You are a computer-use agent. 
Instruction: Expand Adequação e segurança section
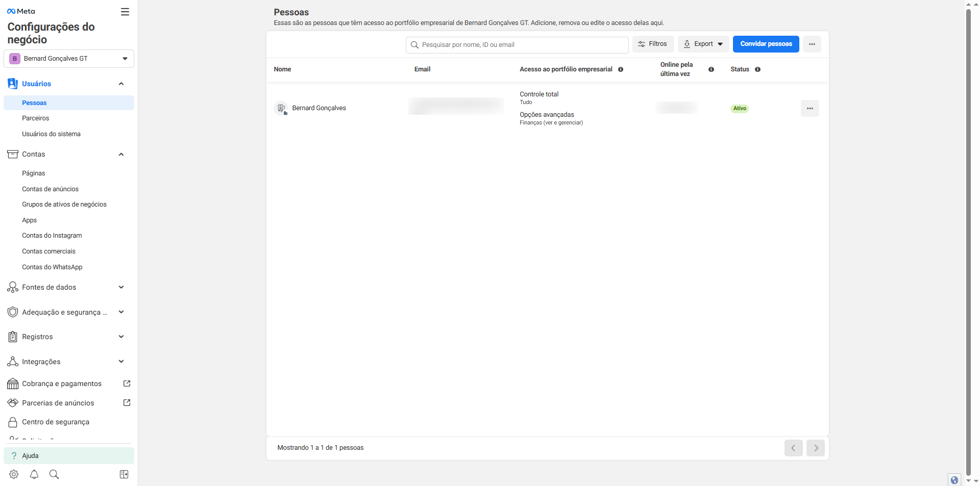click(x=121, y=312)
